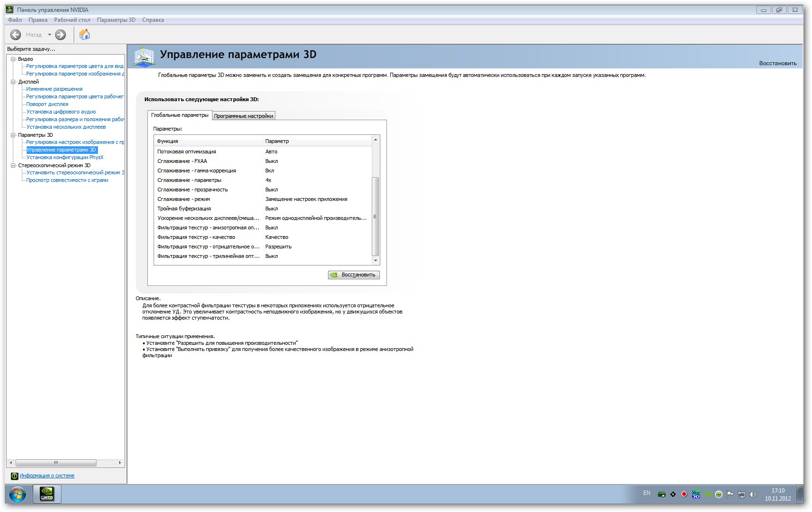Open Установить стереоскопический режим 3D task
This screenshot has height=512, width=812.
[75, 172]
